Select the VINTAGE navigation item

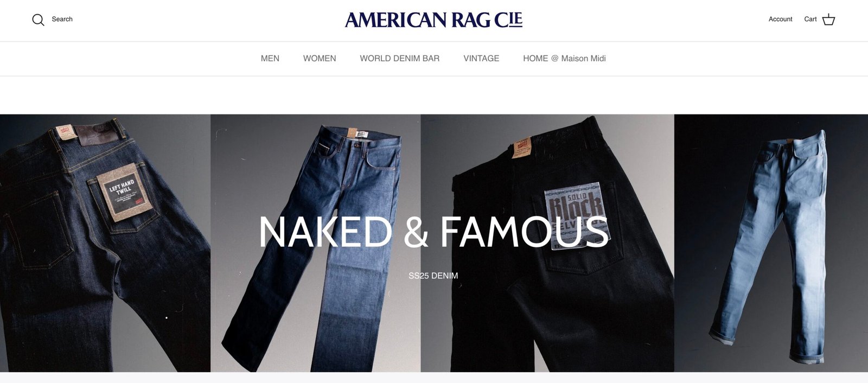click(x=481, y=59)
